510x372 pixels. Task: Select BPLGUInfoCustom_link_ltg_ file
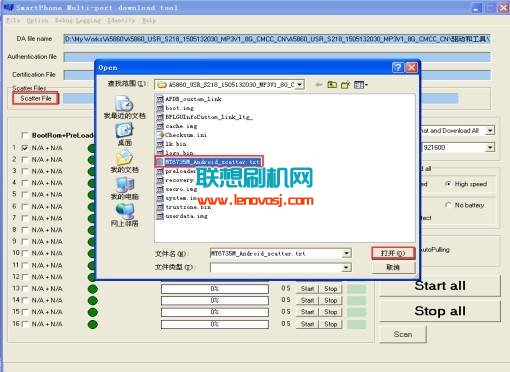point(205,117)
